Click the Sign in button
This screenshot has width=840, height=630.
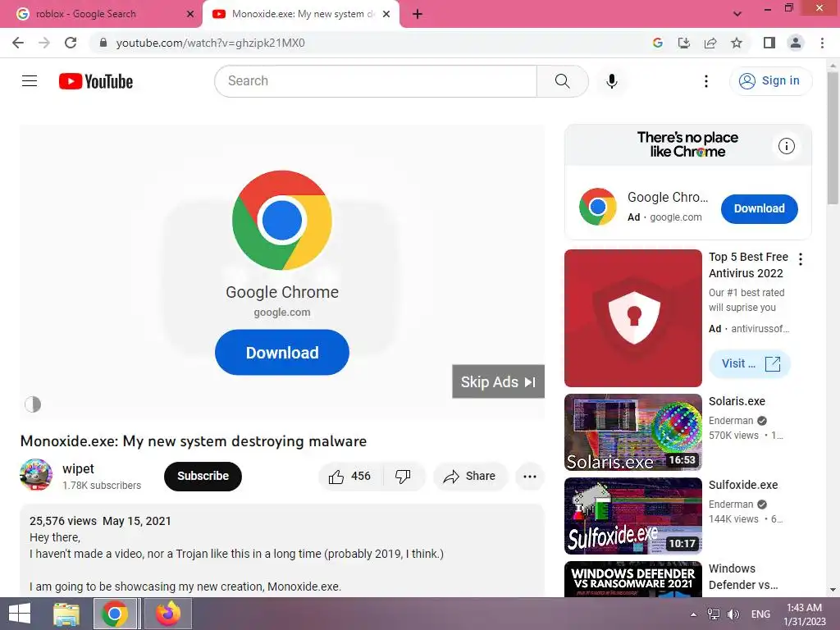click(x=770, y=81)
